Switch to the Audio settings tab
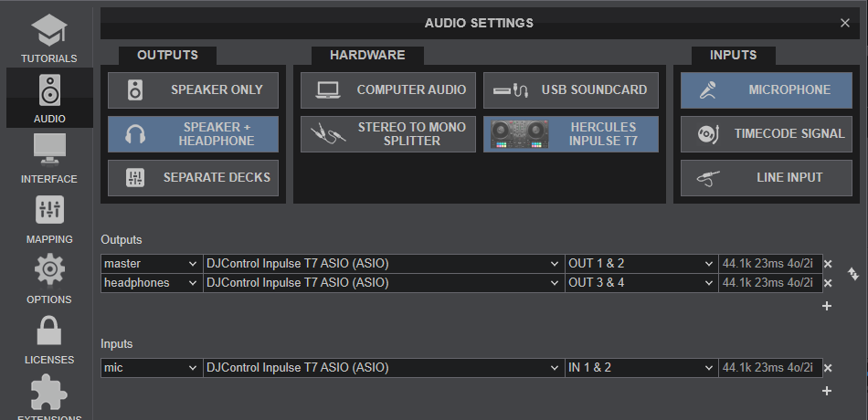This screenshot has height=420, width=868. [48, 97]
